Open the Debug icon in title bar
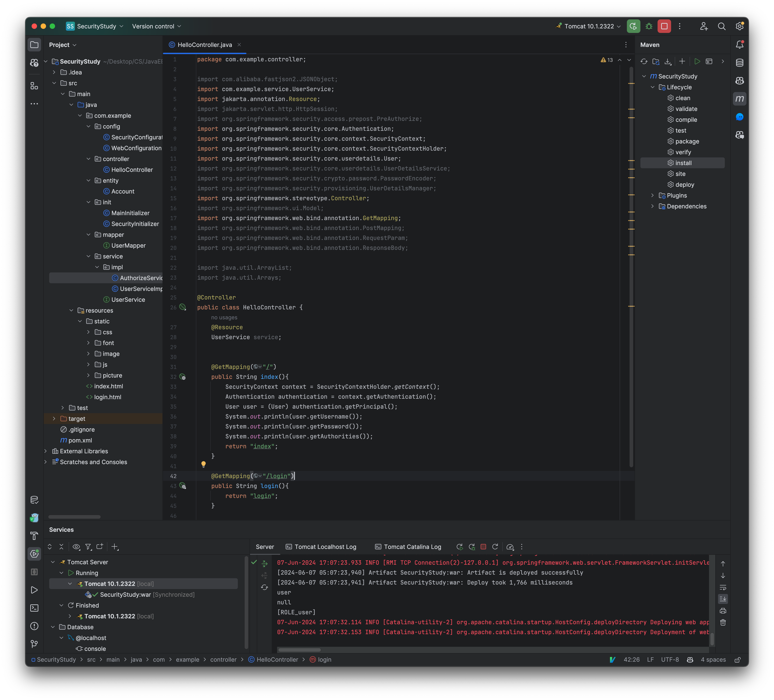This screenshot has width=774, height=700. 649,26
